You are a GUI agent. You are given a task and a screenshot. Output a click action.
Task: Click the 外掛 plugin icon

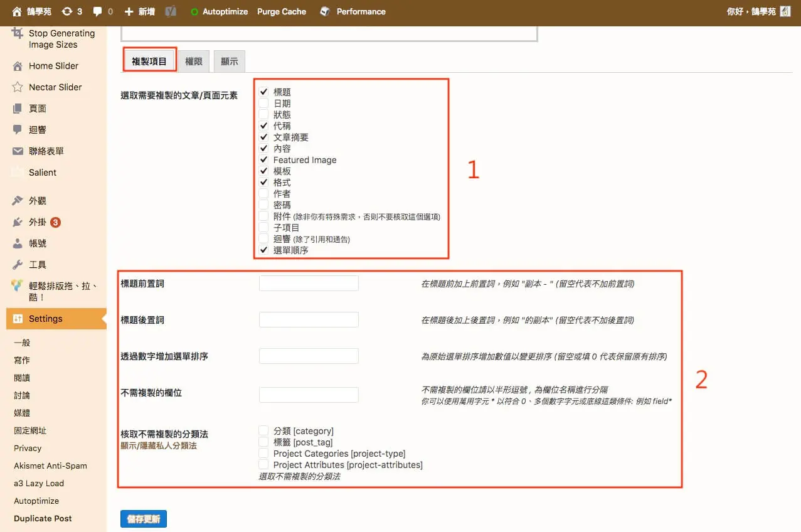click(x=18, y=222)
